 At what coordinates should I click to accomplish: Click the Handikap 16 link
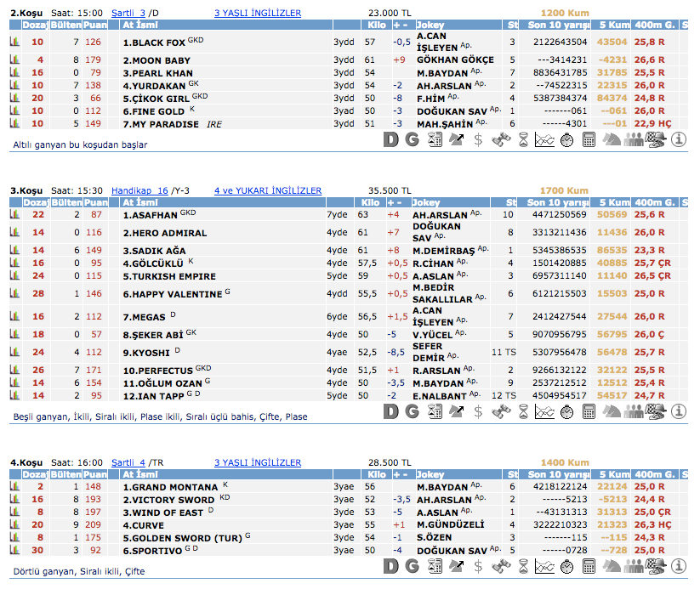[139, 190]
